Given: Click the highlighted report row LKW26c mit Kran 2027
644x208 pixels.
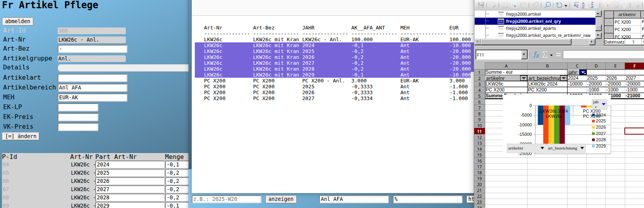Looking at the screenshot, I should [x=333, y=63].
